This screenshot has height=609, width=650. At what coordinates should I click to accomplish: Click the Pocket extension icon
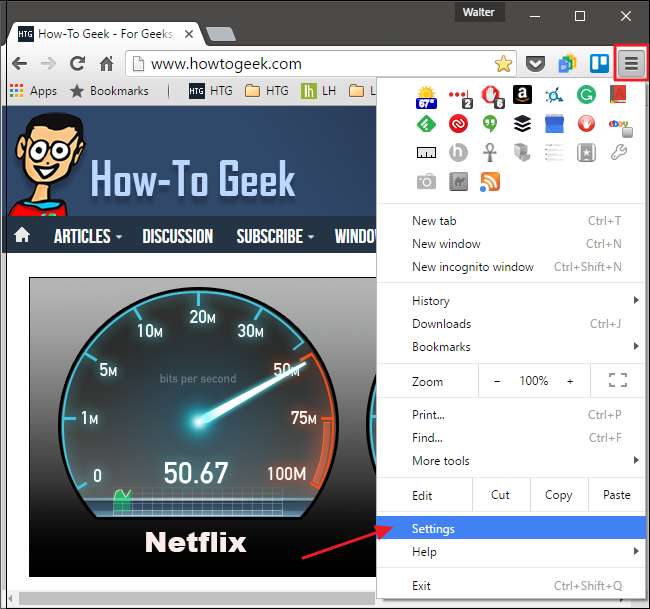coord(535,64)
